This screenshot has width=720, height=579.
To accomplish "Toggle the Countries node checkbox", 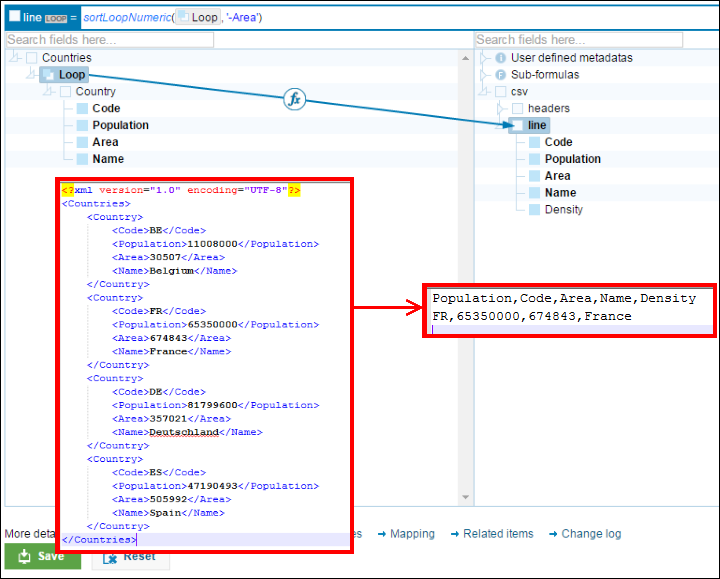I will [x=32, y=58].
